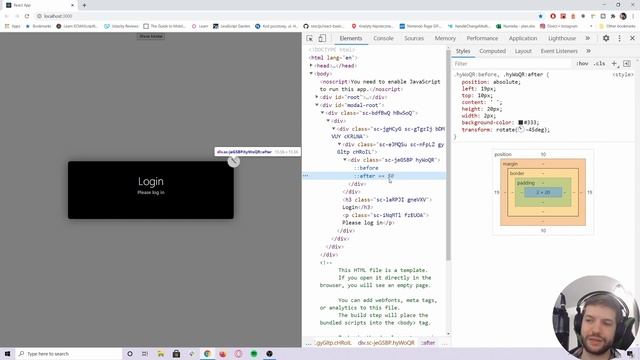Click Windows taskbar search box
The width and height of the screenshot is (640, 360).
coord(69,353)
